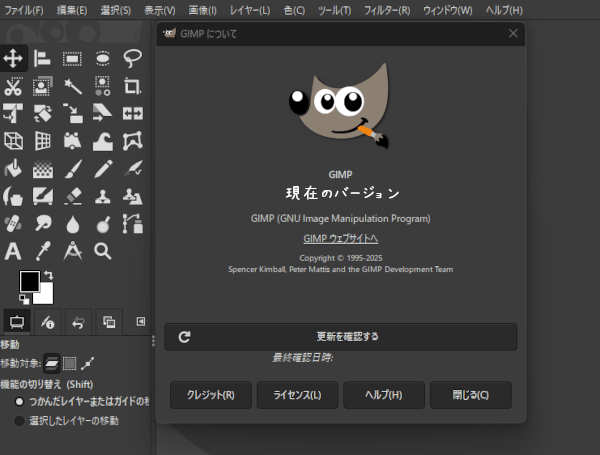Select the Pencil tool
Image resolution: width=600 pixels, height=455 pixels.
pyautogui.click(x=103, y=169)
